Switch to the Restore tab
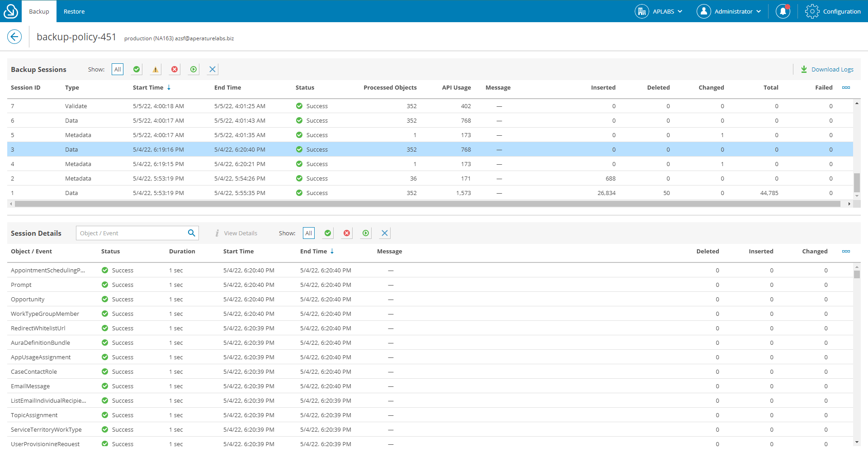Viewport: 868px width, 457px height. (x=74, y=11)
